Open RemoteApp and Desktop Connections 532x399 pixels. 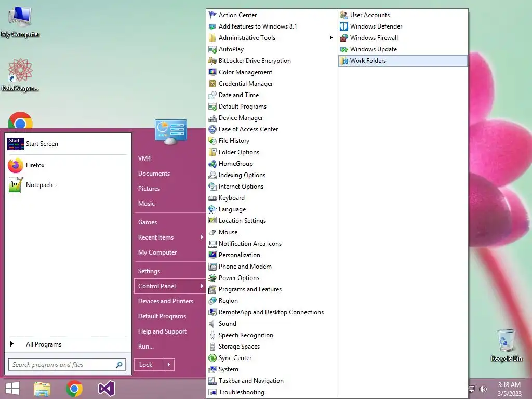pos(271,312)
